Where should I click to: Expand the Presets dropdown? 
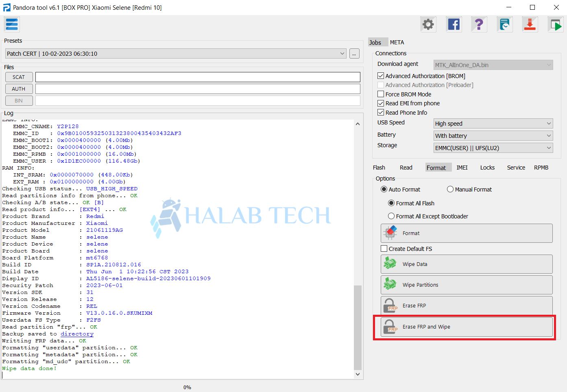(x=175, y=53)
